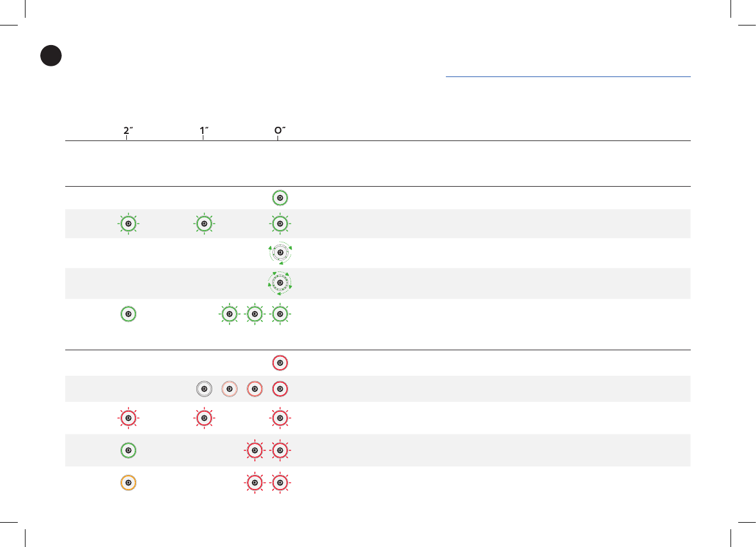
Task: Click the solid green LED beside two blinking red LEDs
Action: click(129, 450)
